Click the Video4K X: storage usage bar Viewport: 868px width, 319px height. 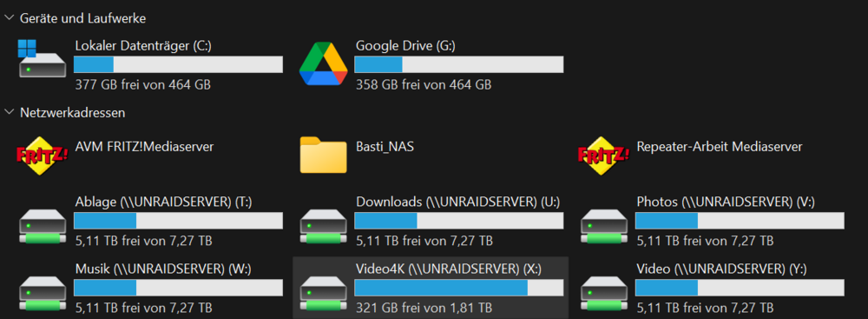459,288
